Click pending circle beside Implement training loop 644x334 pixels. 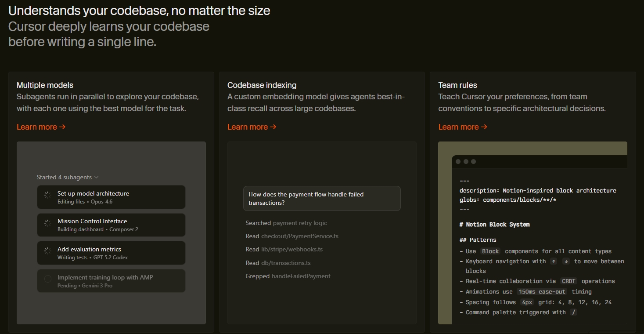(x=47, y=279)
